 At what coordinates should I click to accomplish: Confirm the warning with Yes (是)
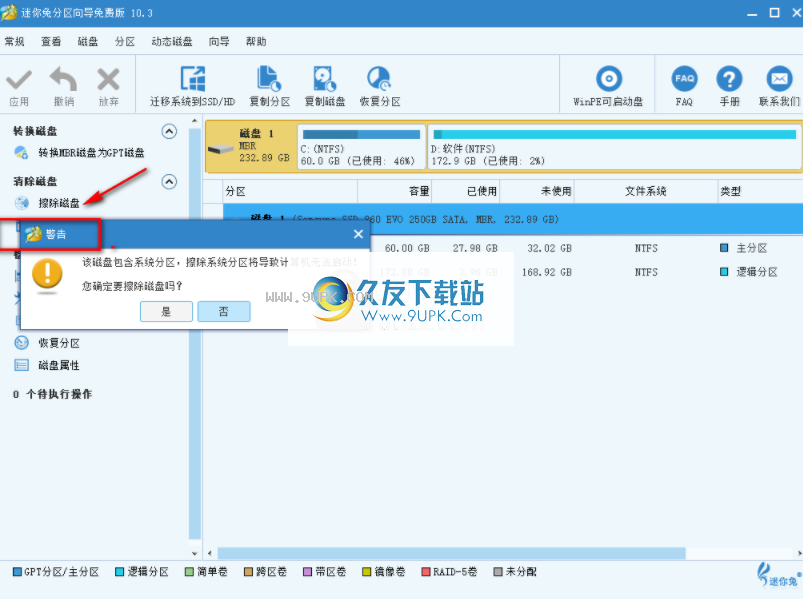(166, 311)
